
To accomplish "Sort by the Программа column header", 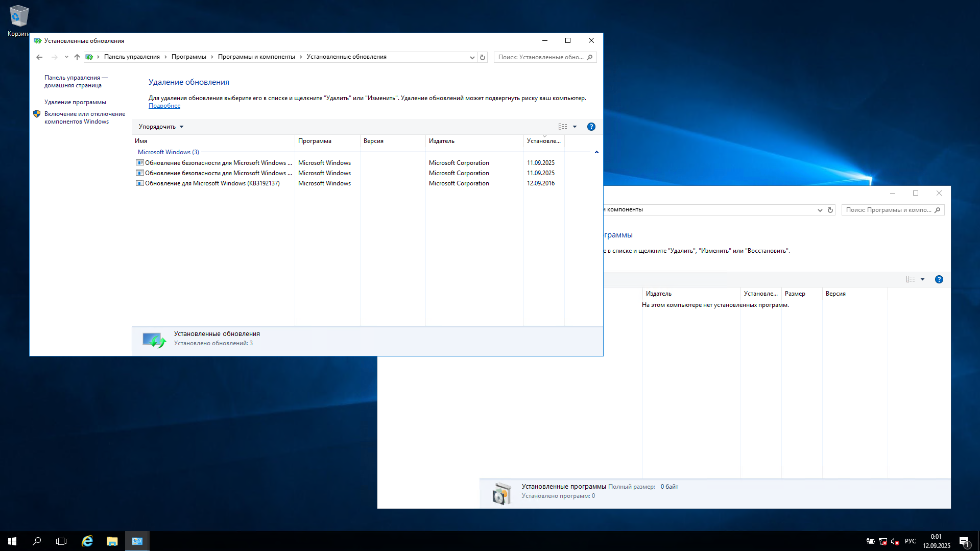I will pyautogui.click(x=327, y=141).
